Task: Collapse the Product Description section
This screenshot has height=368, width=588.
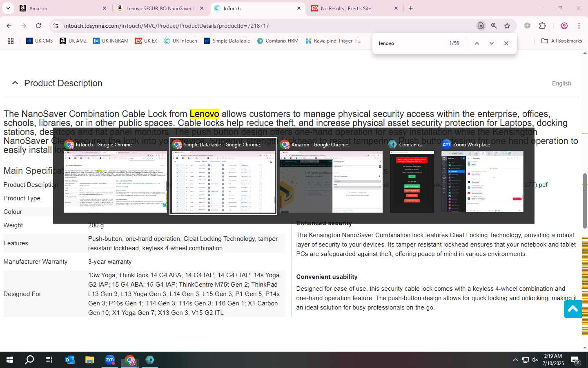Action: tap(15, 83)
